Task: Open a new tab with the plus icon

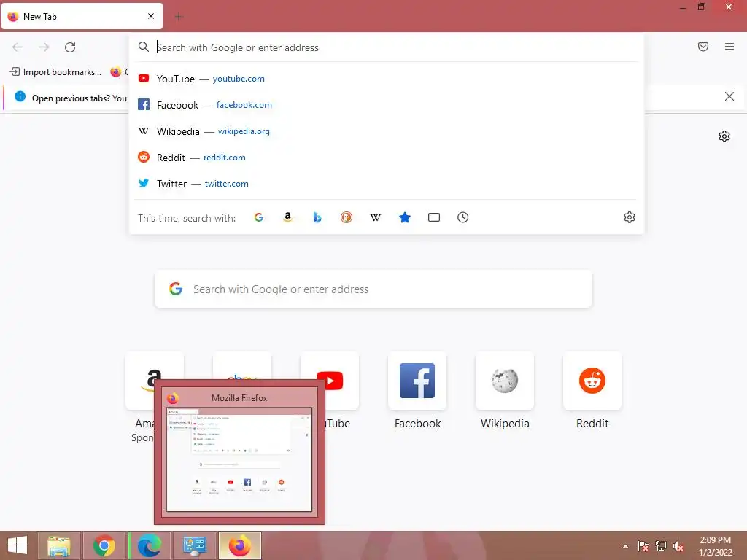Action: pyautogui.click(x=179, y=17)
